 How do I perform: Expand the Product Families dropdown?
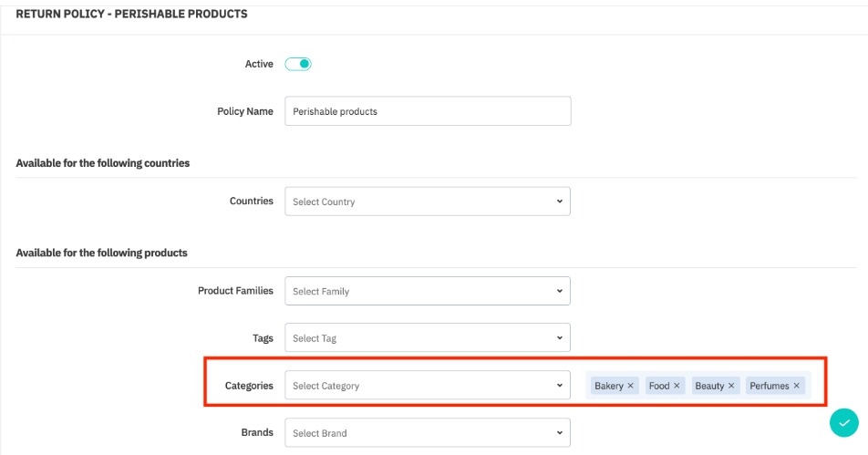(x=427, y=291)
